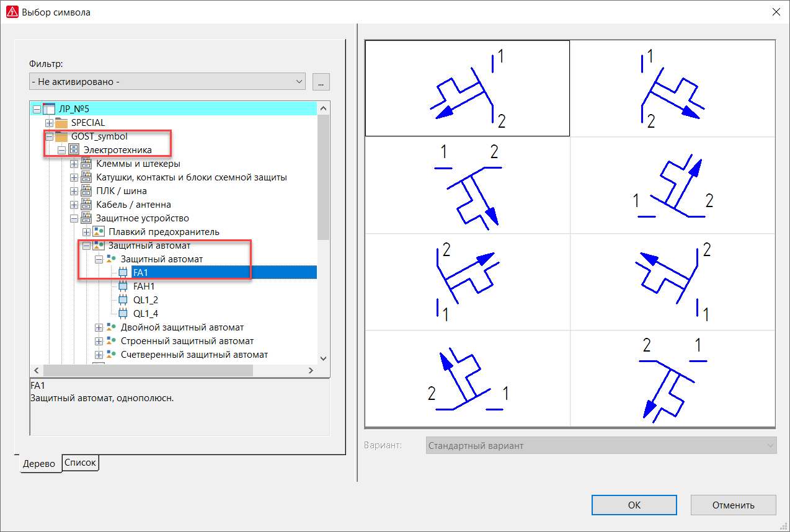This screenshot has width=790, height=532.
Task: Expand the Счетверенный защитный автомат node
Action: (x=99, y=355)
